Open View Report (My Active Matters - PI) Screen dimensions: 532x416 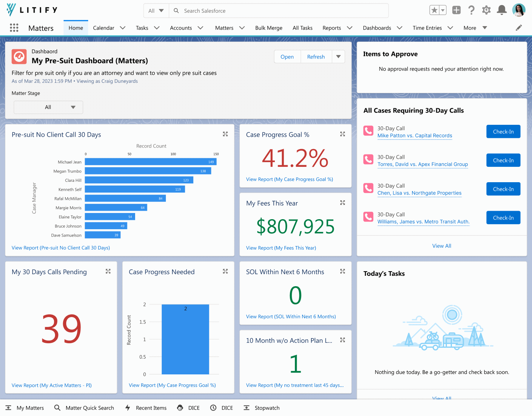click(52, 385)
